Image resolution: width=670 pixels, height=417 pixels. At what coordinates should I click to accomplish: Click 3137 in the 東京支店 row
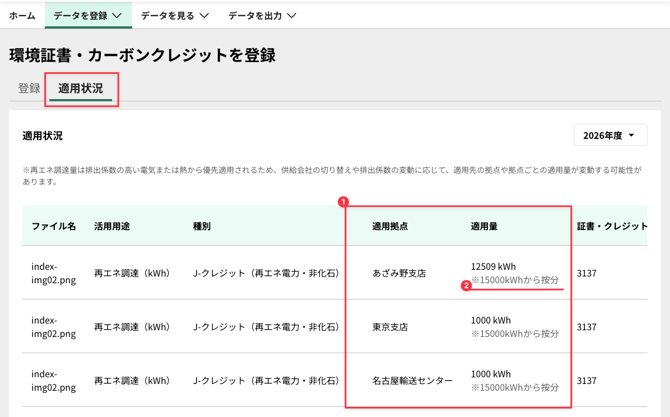coord(587,327)
